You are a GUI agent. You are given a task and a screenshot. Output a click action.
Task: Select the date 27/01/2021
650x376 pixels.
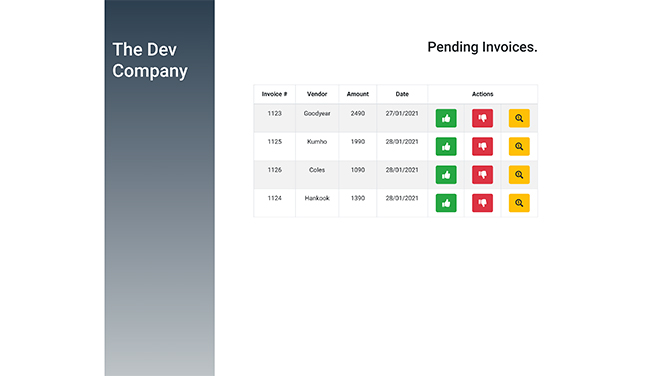click(402, 118)
